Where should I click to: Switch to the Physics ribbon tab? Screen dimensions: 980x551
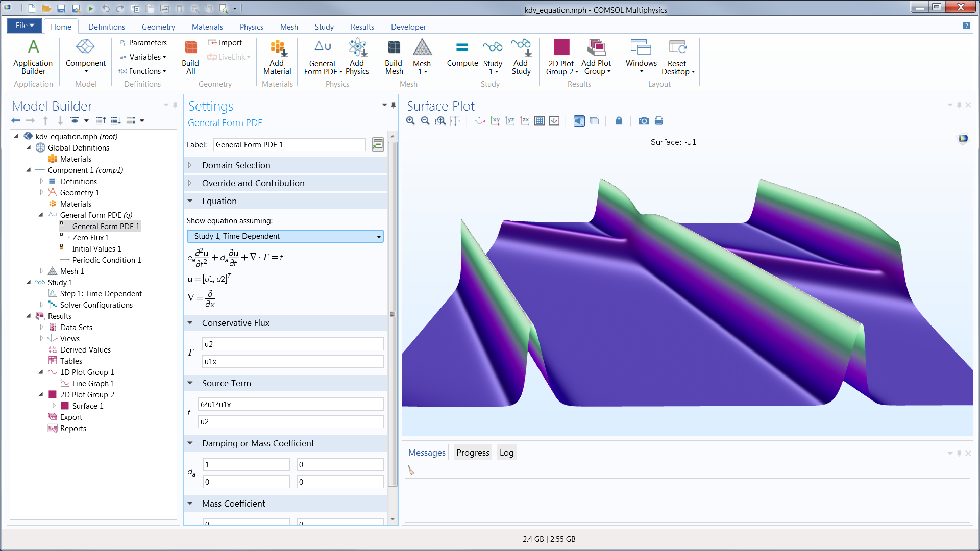(251, 27)
